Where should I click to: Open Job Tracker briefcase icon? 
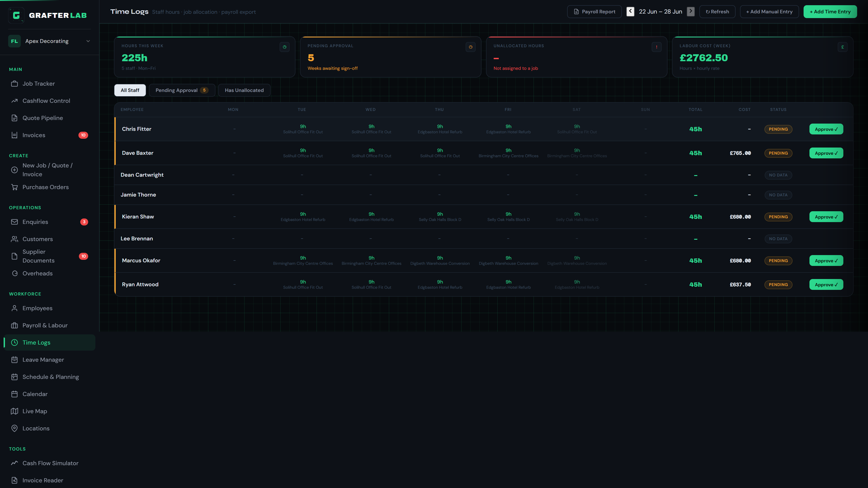pyautogui.click(x=14, y=84)
